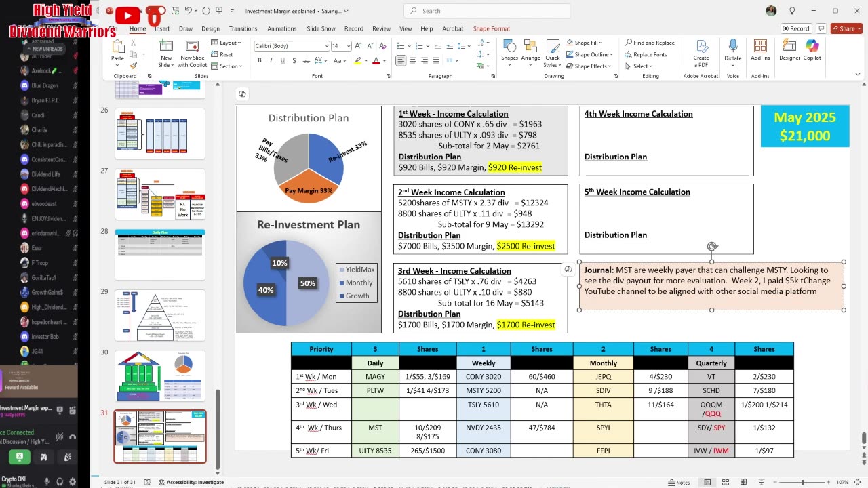The width and height of the screenshot is (868, 488).
Task: Click the Find and Replace icon
Action: (x=650, y=43)
